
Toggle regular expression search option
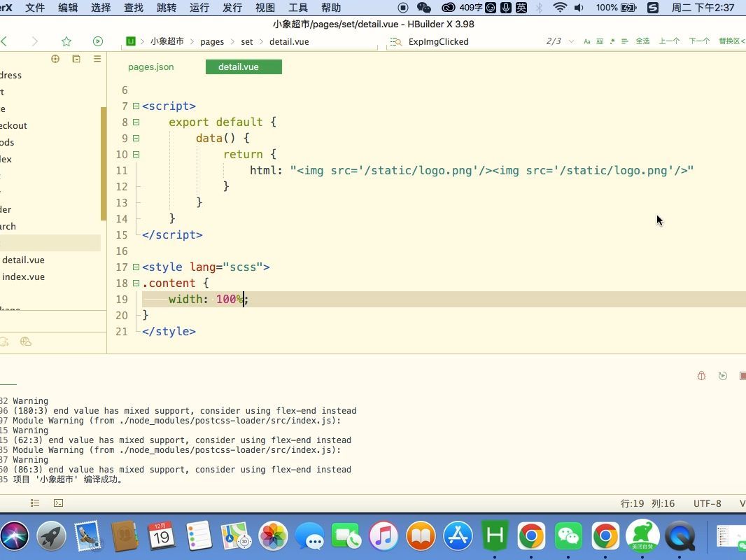click(x=612, y=41)
